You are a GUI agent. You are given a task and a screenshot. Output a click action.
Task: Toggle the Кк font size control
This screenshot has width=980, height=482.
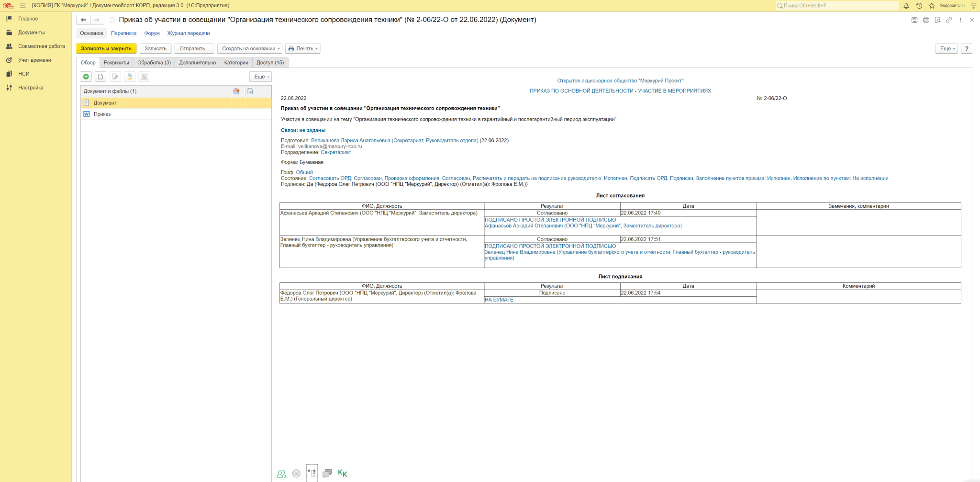coord(342,473)
